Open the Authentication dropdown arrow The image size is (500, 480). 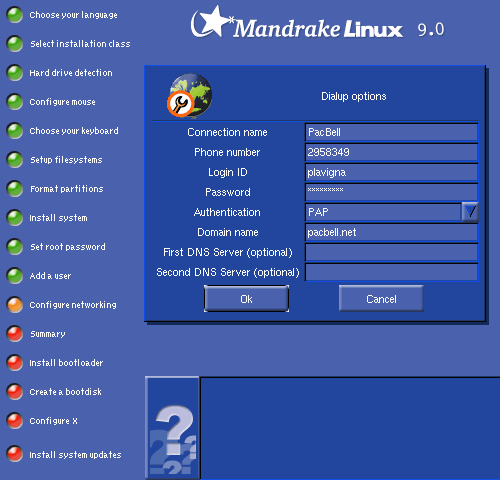(470, 212)
